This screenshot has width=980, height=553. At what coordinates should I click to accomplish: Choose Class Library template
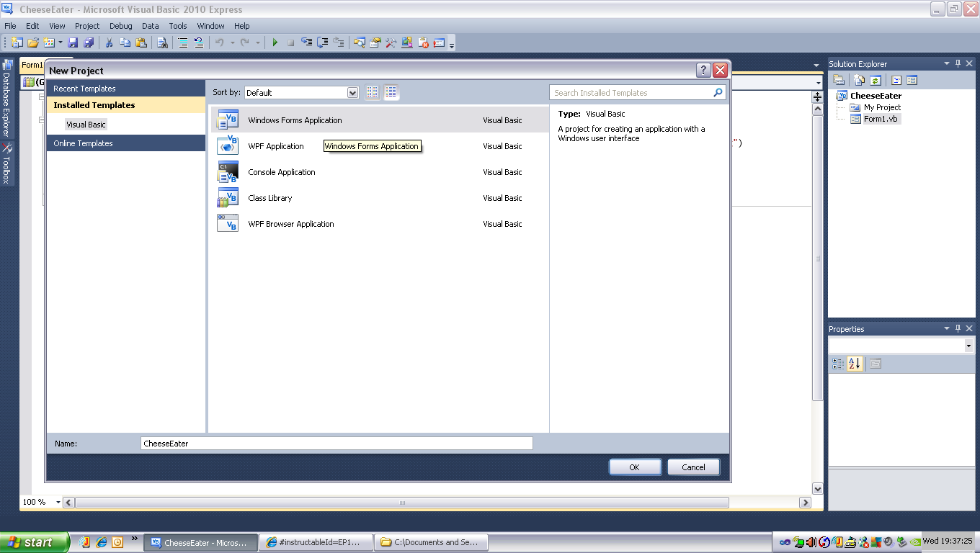(x=380, y=198)
